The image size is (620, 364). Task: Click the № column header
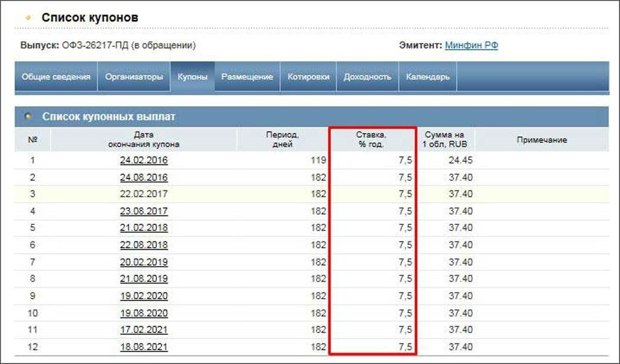(x=33, y=139)
